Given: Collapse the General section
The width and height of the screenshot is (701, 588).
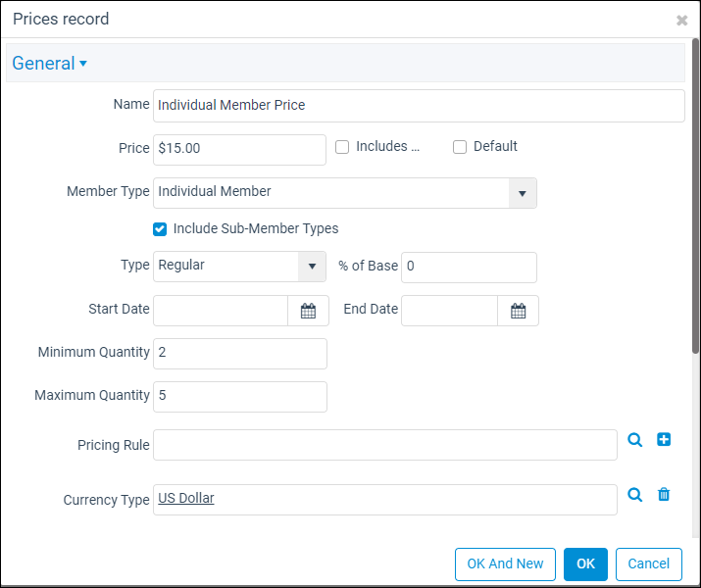Looking at the screenshot, I should click(x=50, y=63).
